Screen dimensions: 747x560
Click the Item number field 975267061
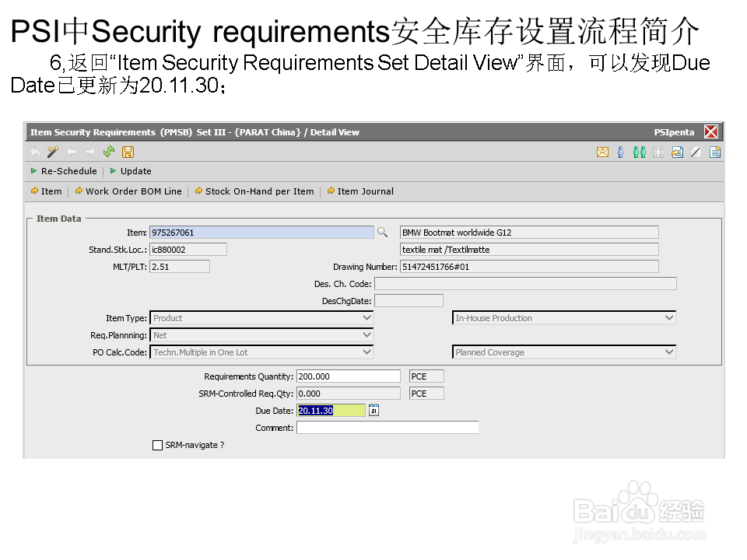pos(261,233)
